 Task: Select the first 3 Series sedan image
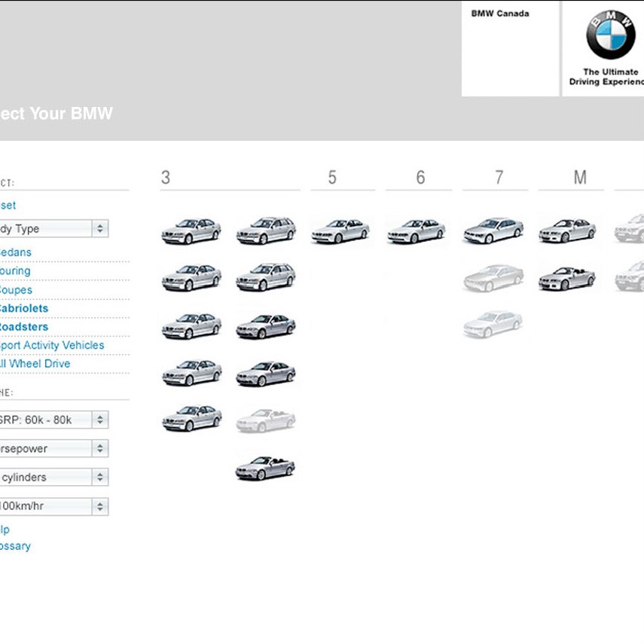[x=191, y=230]
